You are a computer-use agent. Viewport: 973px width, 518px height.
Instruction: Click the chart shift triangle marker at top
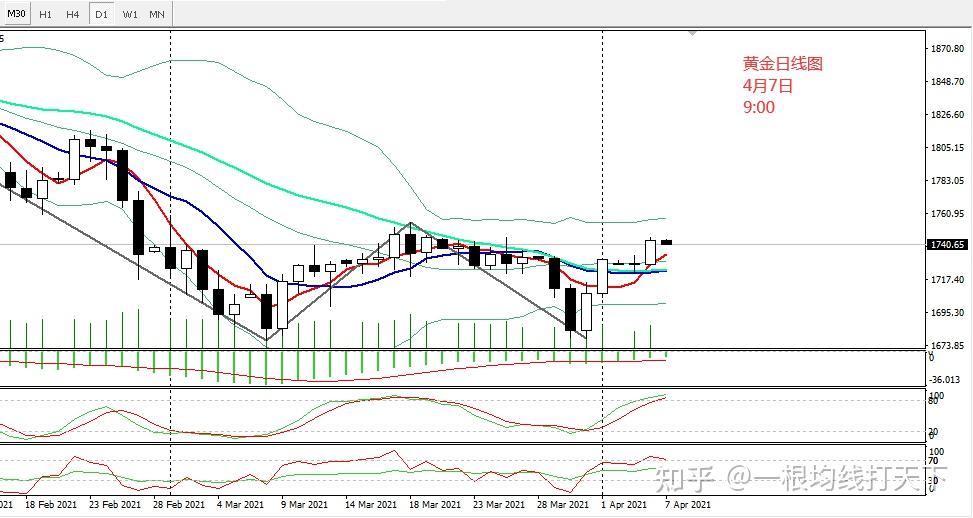click(693, 33)
